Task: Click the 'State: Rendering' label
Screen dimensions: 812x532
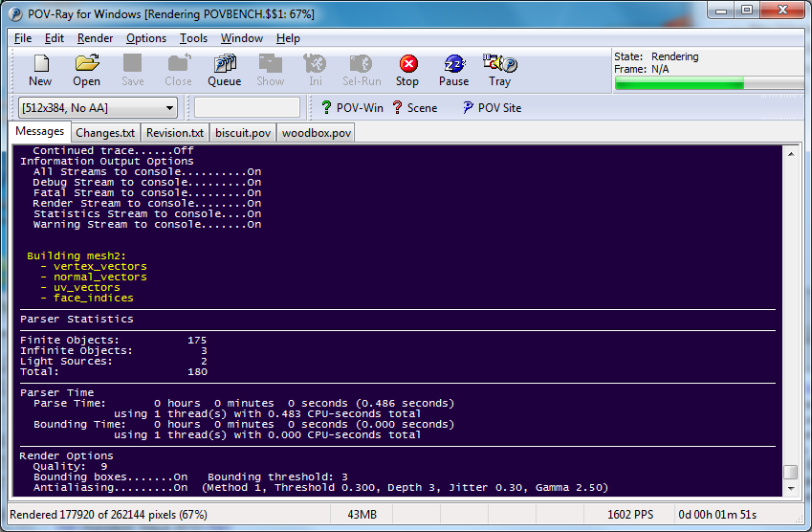Action: [656, 56]
